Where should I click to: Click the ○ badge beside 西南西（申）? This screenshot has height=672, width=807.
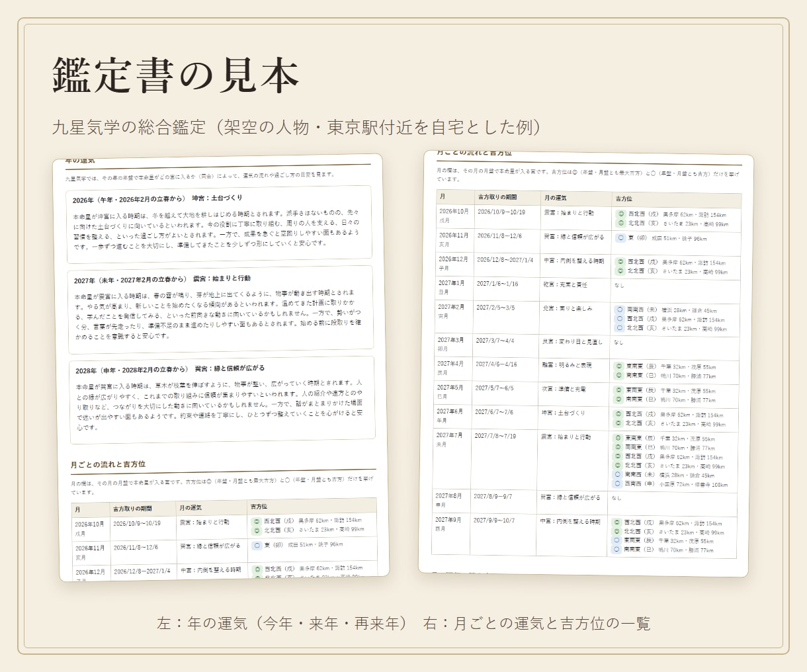(x=618, y=484)
